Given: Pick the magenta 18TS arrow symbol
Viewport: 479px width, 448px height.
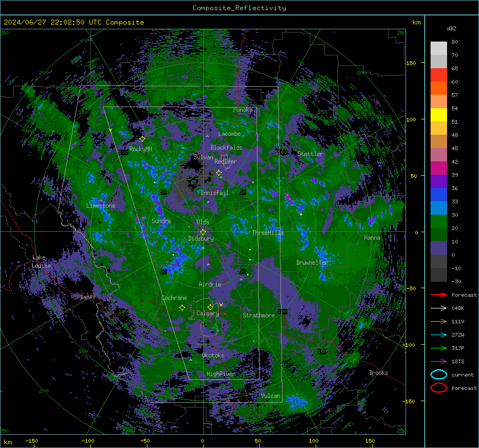Looking at the screenshot, I should pos(439,362).
